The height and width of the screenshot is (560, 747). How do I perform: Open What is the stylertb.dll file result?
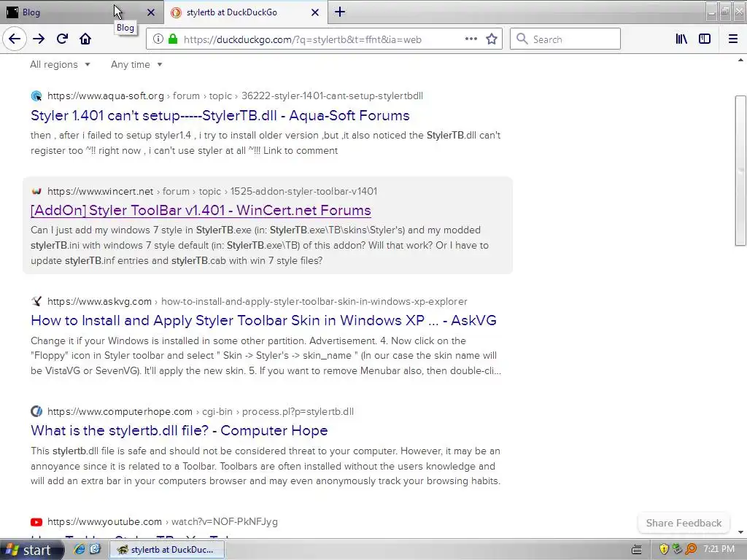[179, 430]
